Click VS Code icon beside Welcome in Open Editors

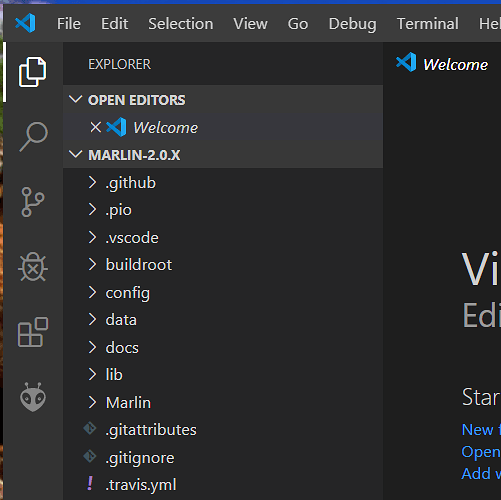pyautogui.click(x=116, y=127)
